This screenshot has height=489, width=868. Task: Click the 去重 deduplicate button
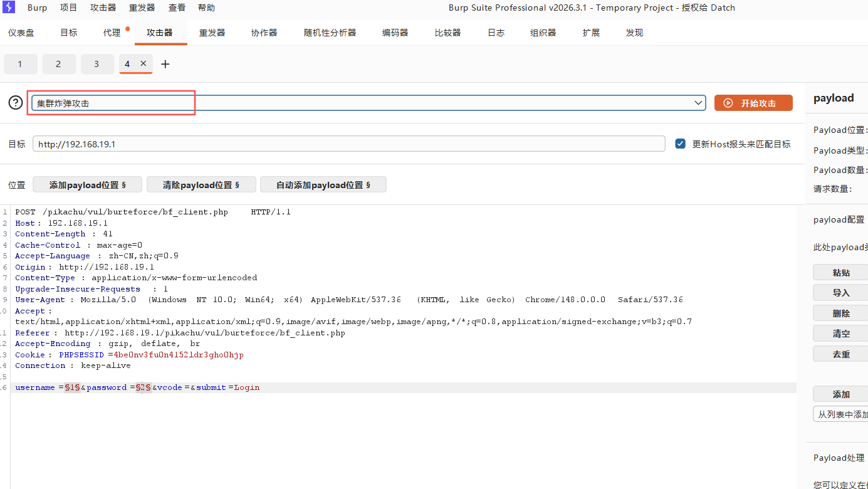pos(840,354)
